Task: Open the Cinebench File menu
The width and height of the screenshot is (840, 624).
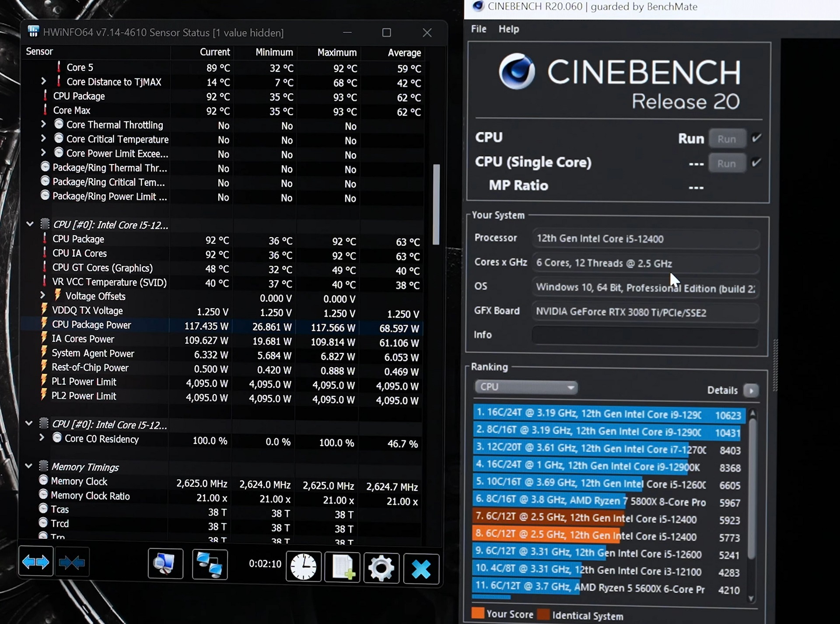Action: click(478, 29)
